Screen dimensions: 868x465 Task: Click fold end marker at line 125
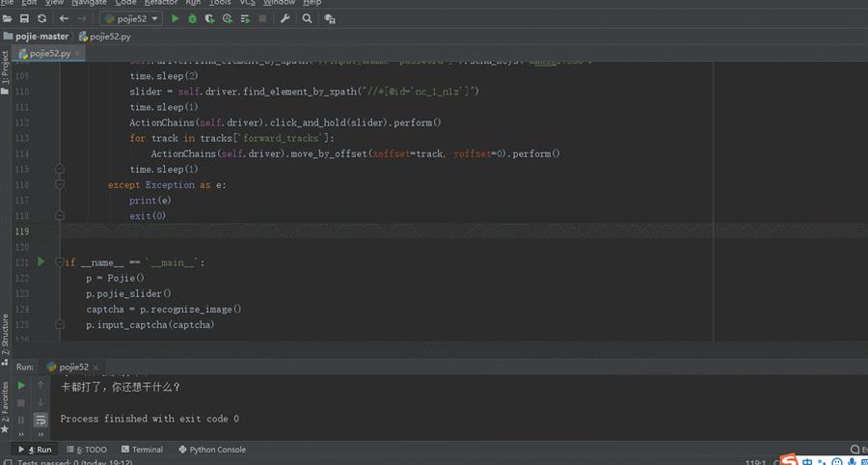(60, 324)
